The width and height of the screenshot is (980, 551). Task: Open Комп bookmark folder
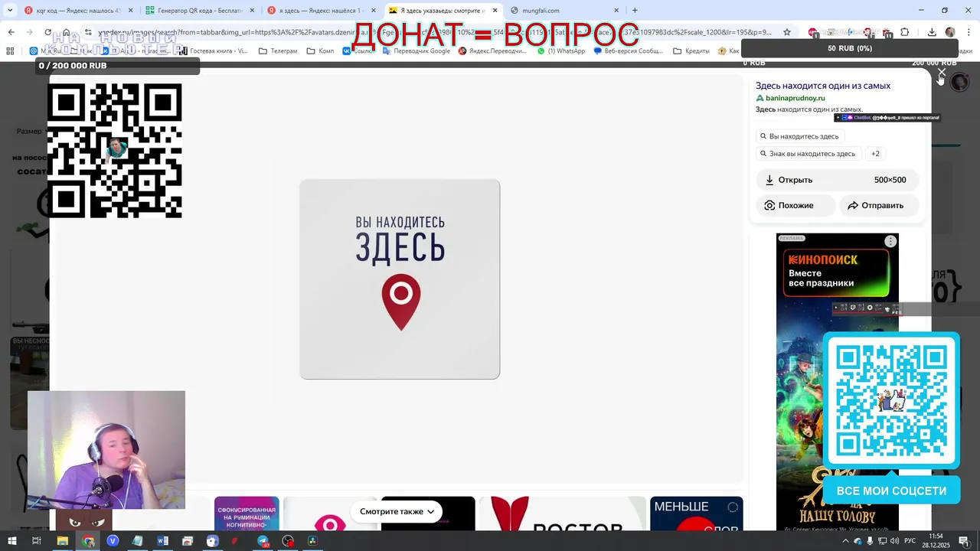point(320,51)
